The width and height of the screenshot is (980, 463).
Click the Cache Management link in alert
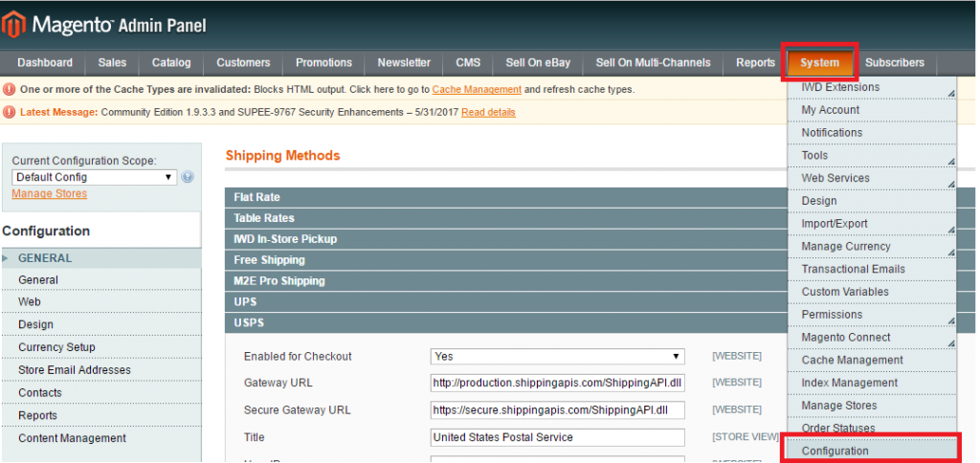(x=477, y=89)
